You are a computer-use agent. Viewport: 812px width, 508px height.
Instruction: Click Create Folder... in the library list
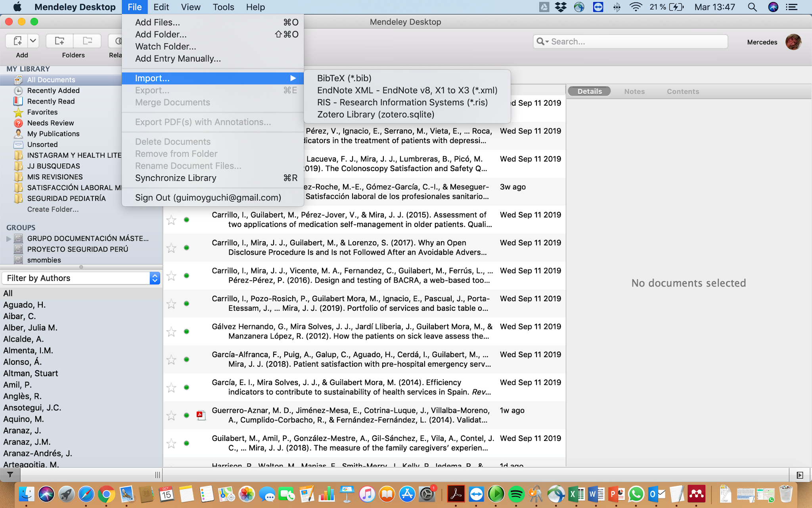[x=53, y=209]
